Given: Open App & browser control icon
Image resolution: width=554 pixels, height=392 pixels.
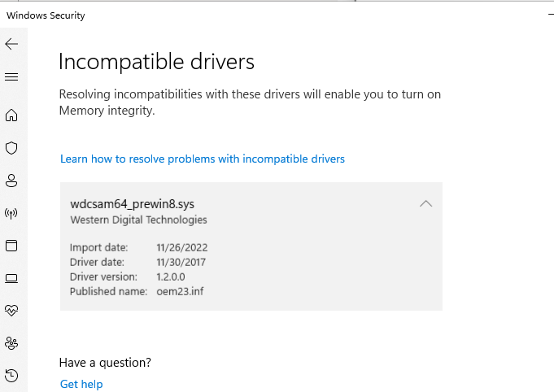Looking at the screenshot, I should coord(11,246).
